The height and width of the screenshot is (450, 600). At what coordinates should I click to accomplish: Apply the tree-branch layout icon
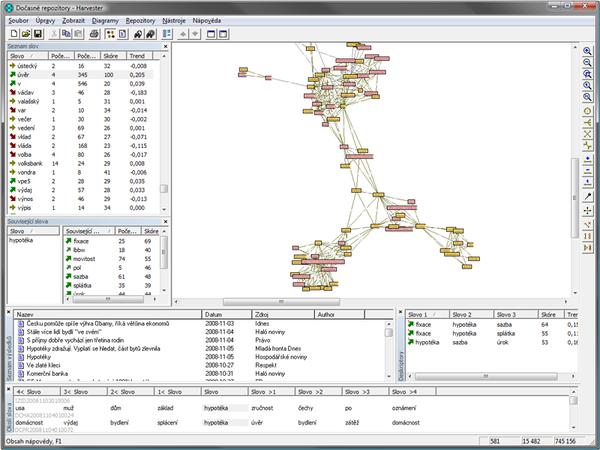pos(587,122)
